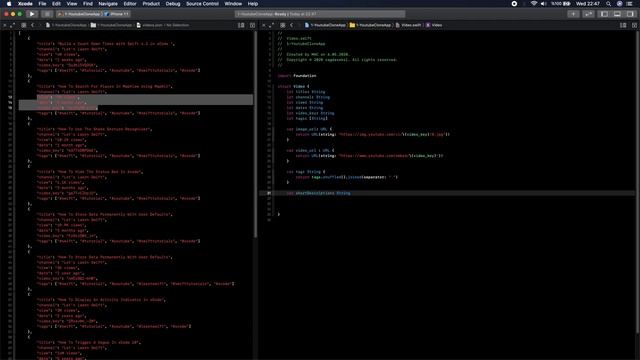Open the videos.json crumb in the jump bar
Viewport: 640px width, 360px height.
coord(149,25)
